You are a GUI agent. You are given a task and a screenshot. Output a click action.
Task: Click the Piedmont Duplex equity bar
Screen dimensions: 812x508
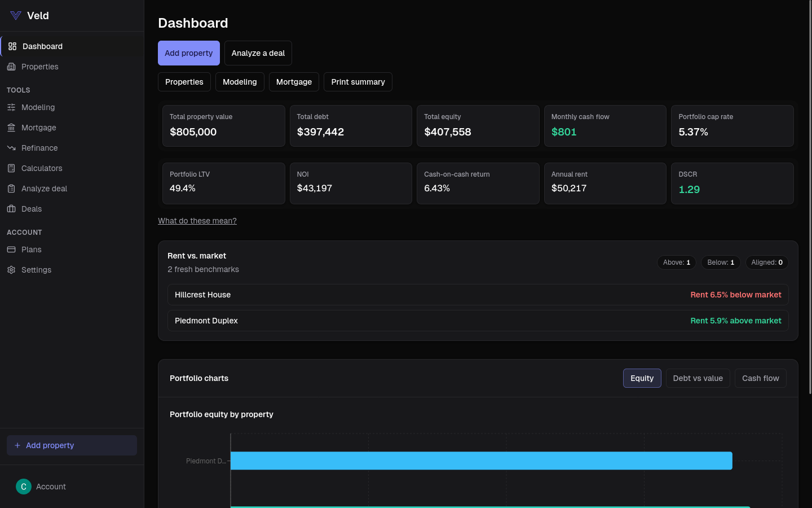[x=481, y=461]
